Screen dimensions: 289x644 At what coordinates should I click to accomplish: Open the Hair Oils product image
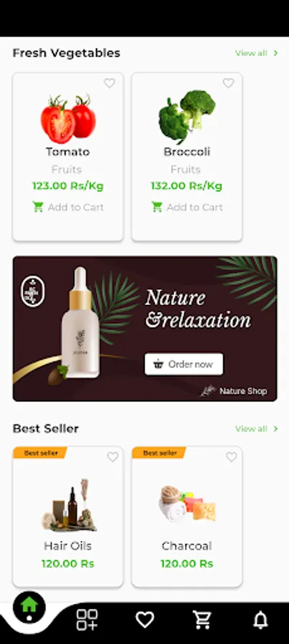coord(68,504)
